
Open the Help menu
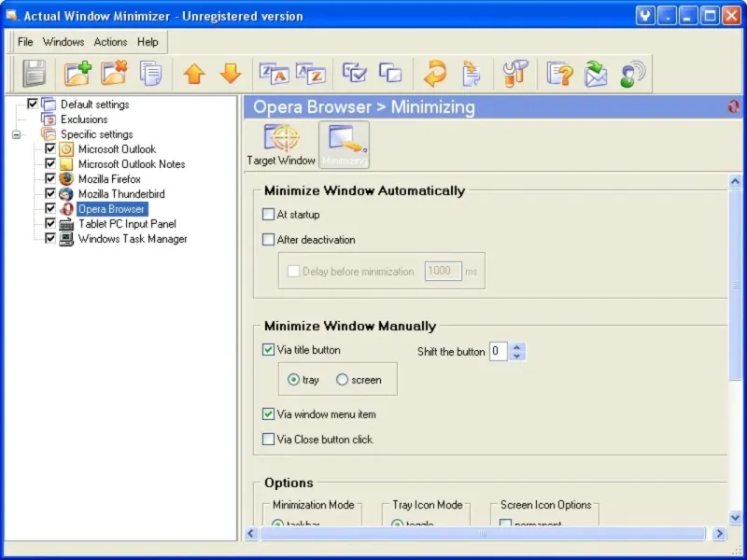tap(148, 42)
